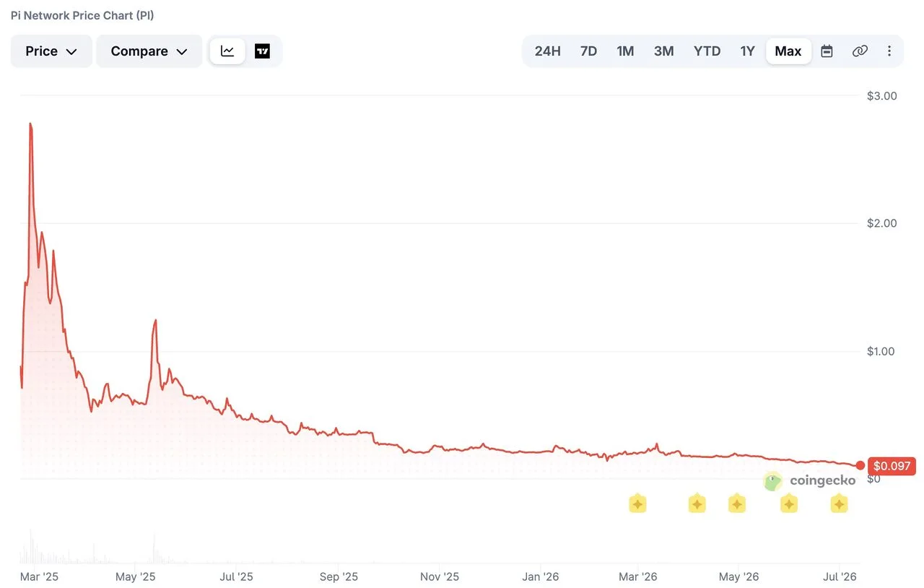The image size is (924, 588).
Task: Select the 24H time range
Action: [x=548, y=51]
